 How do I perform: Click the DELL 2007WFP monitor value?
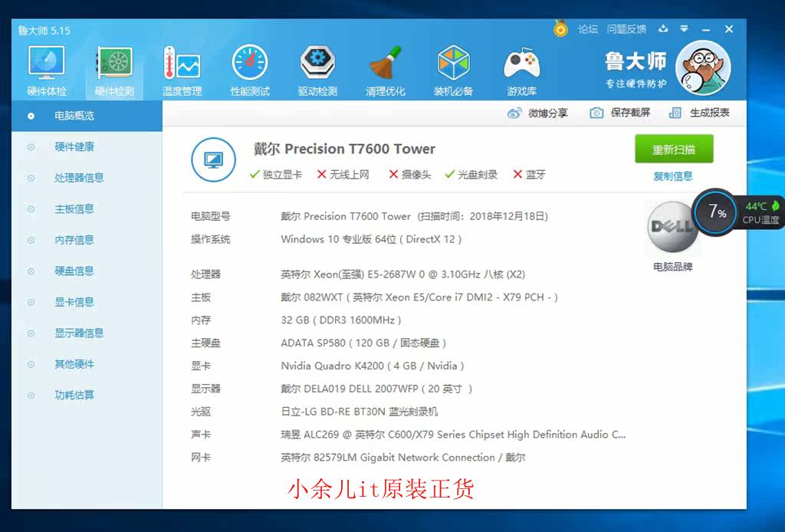tap(376, 389)
